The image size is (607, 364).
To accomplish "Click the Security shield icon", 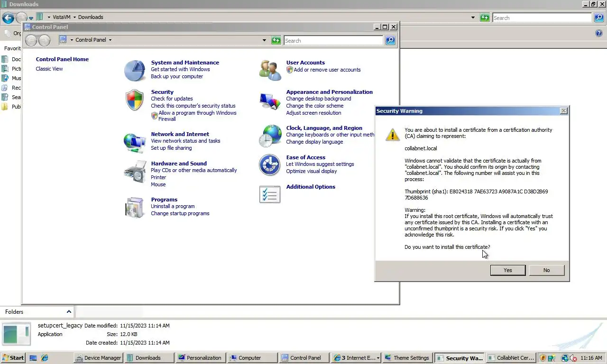I will (x=135, y=100).
